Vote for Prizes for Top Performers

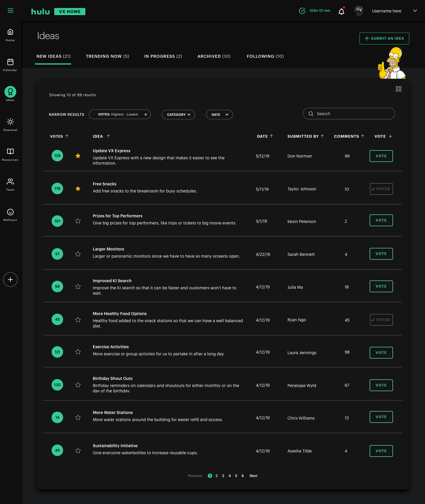pos(381,220)
